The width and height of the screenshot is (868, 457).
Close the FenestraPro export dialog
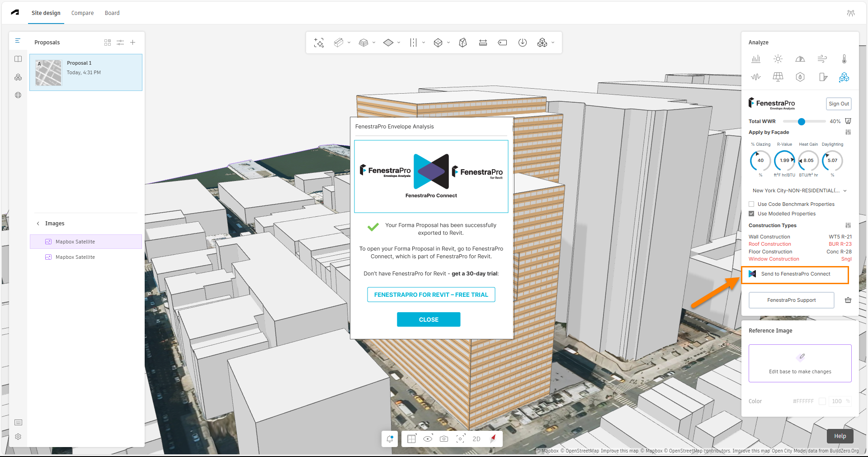[429, 319]
